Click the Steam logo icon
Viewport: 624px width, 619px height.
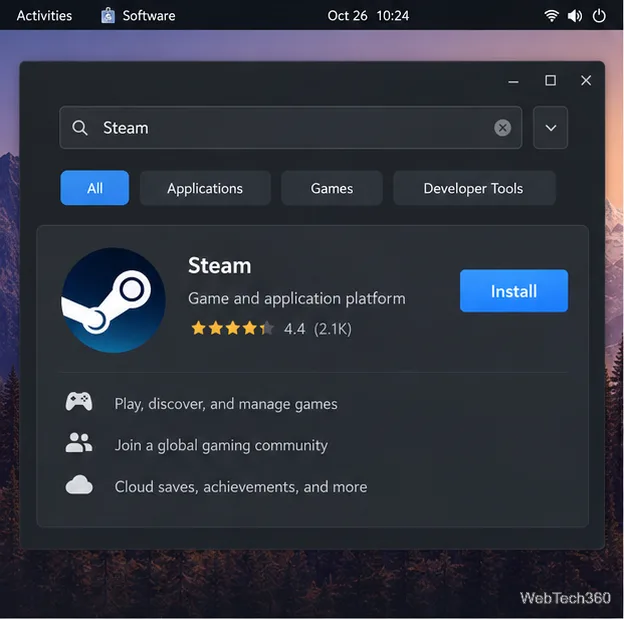pyautogui.click(x=113, y=300)
